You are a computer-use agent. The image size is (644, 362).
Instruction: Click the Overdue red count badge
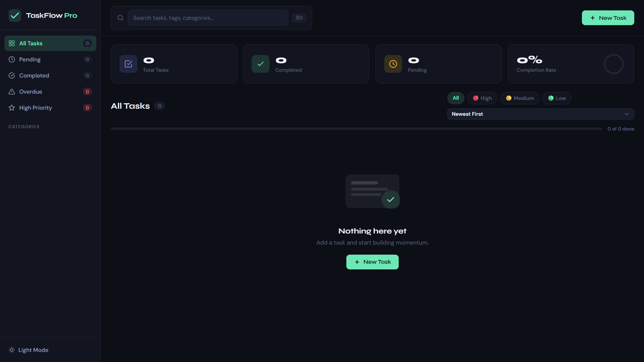coord(87,92)
